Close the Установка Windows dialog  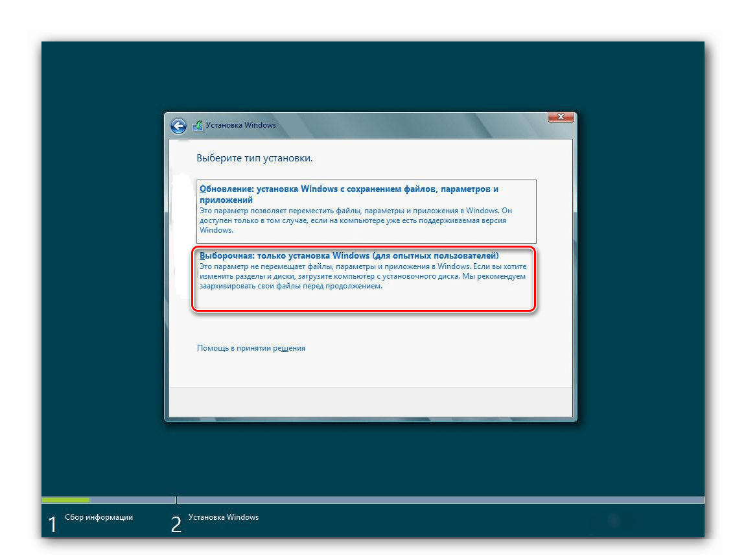coord(561,117)
